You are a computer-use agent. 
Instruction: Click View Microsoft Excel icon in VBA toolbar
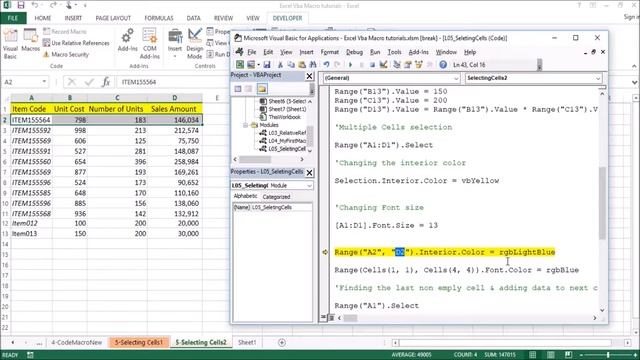coord(240,64)
